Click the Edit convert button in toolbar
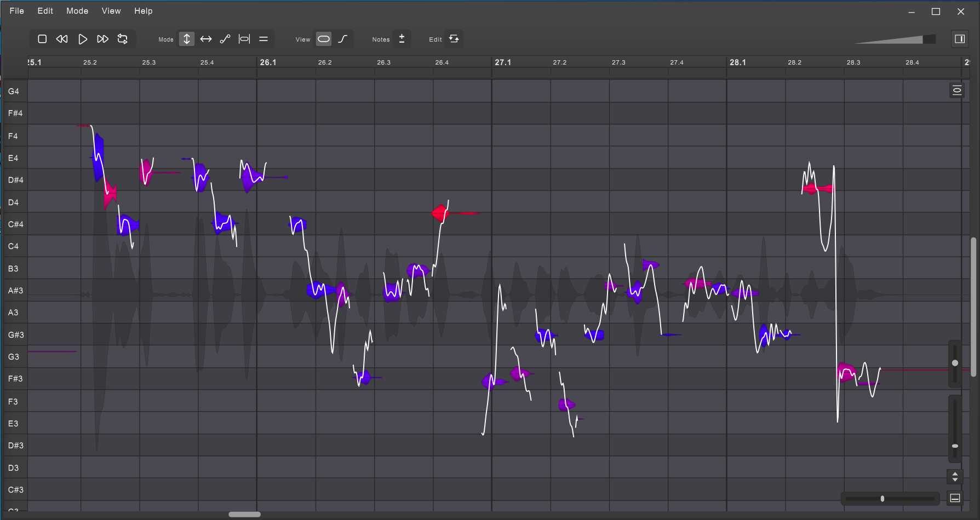 [x=454, y=39]
